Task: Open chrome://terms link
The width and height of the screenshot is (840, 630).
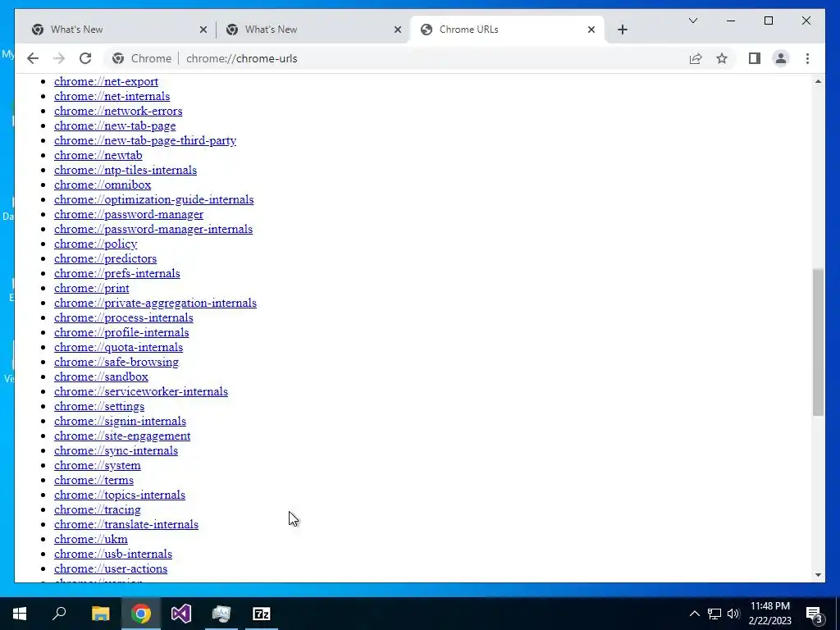Action: (x=94, y=480)
